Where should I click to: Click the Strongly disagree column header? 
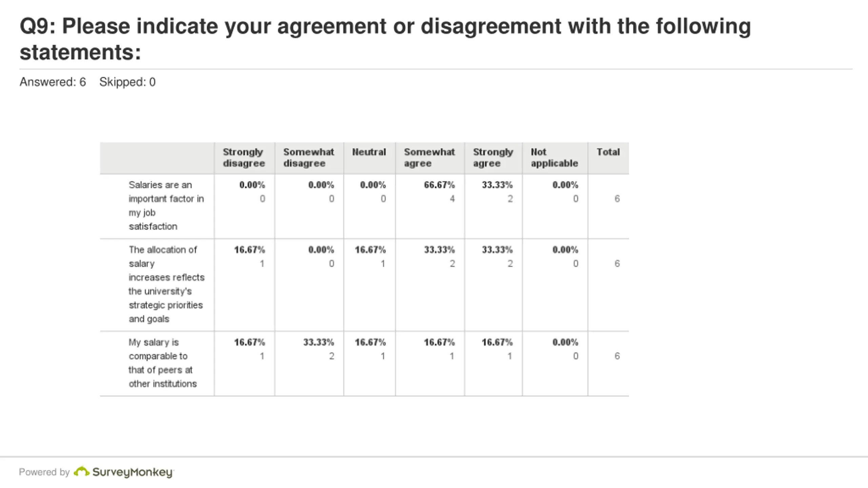(244, 158)
